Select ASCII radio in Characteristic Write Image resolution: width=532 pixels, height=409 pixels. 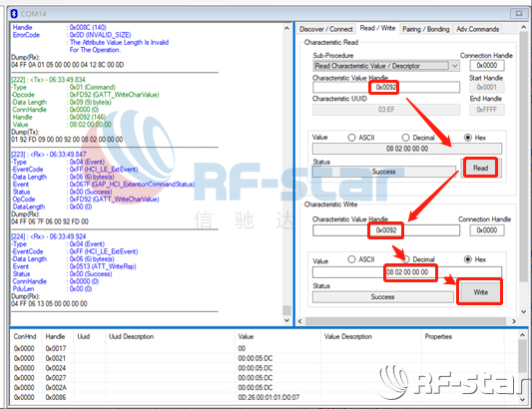[352, 259]
